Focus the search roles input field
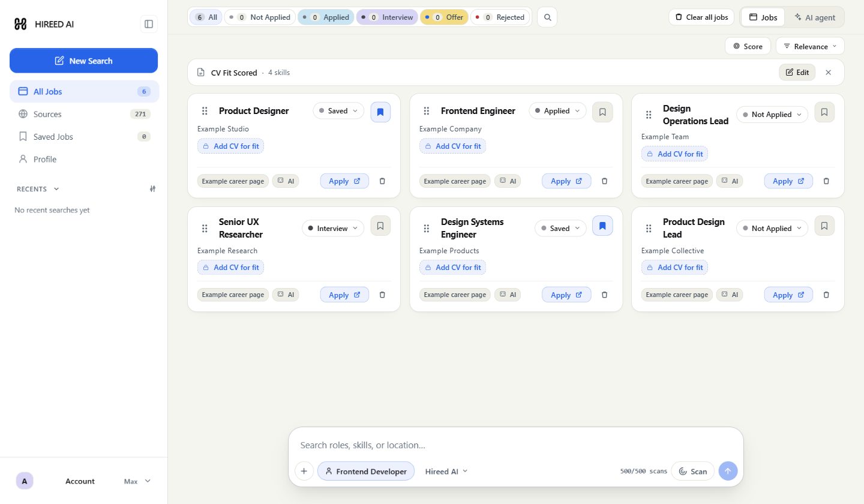This screenshot has width=864, height=504. (516, 445)
